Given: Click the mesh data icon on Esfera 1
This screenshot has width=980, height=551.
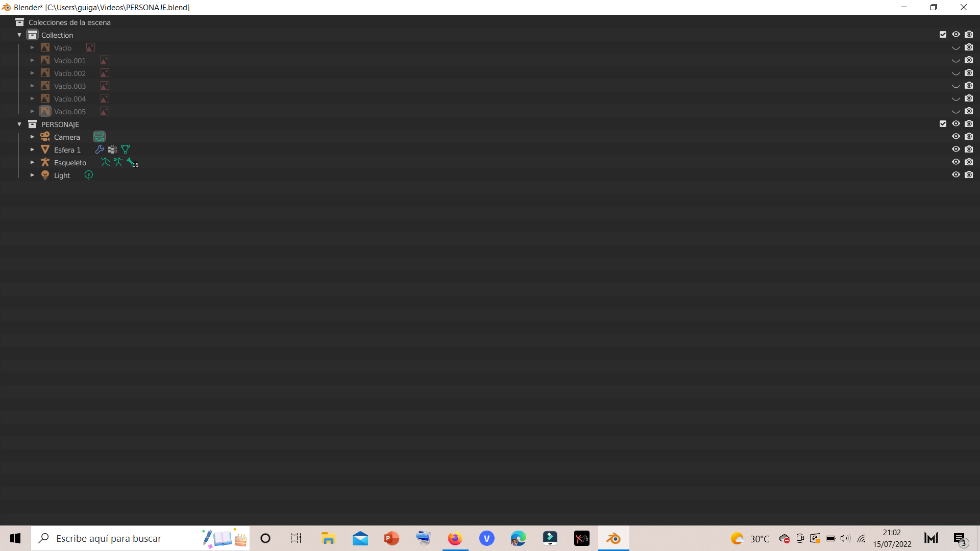Looking at the screenshot, I should tap(125, 149).
